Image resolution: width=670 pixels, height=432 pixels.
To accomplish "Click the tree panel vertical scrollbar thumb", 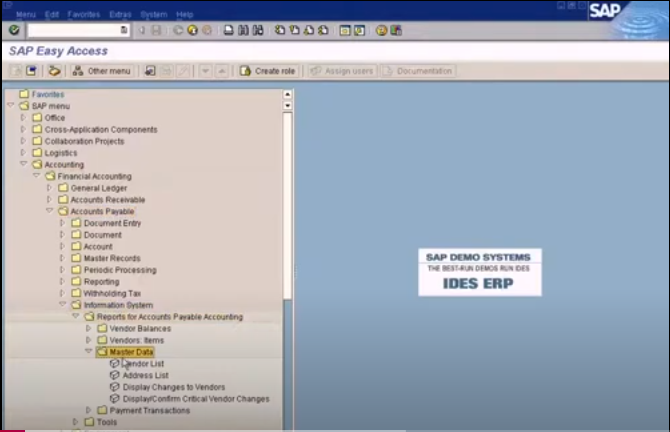I will click(x=288, y=205).
